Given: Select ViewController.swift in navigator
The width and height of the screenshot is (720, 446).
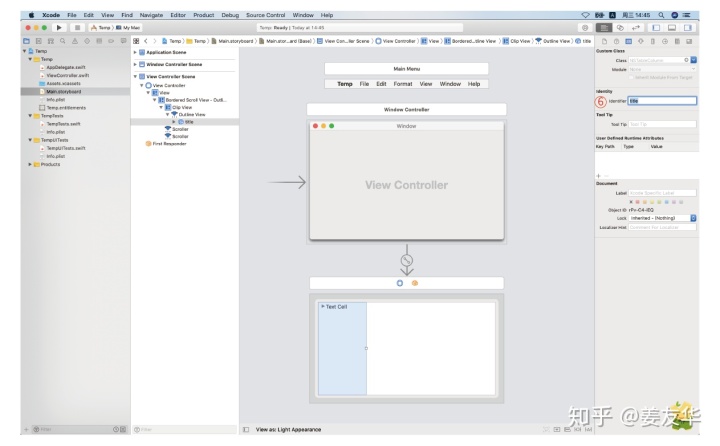Looking at the screenshot, I should point(68,75).
